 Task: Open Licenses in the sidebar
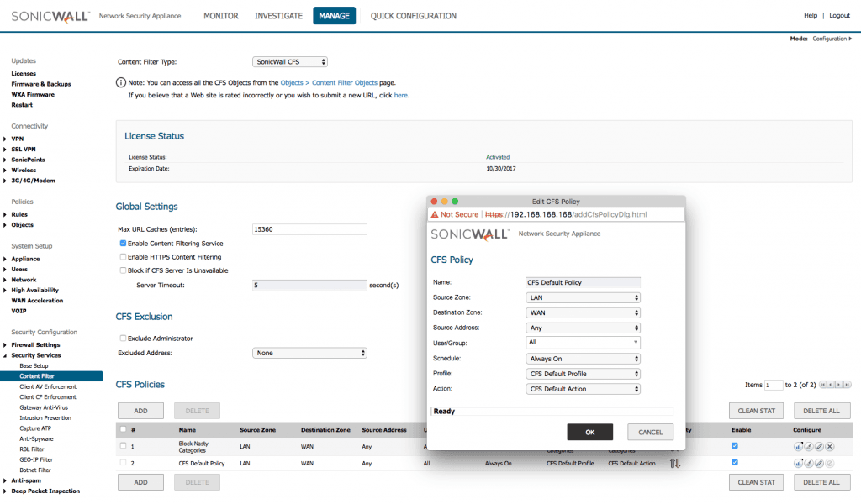coord(24,73)
